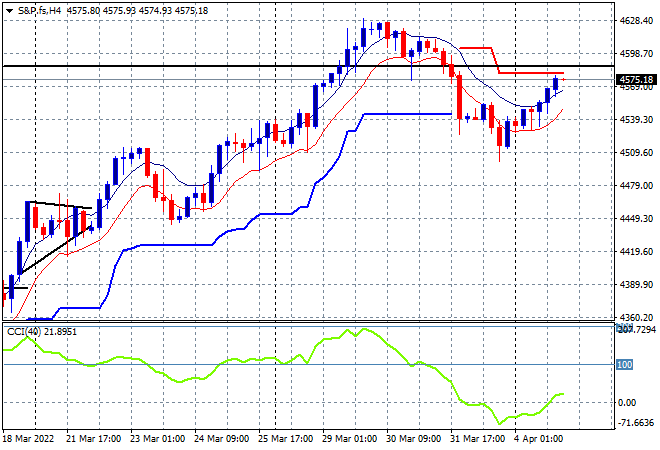Click the current price label 4575.18

click(x=636, y=80)
